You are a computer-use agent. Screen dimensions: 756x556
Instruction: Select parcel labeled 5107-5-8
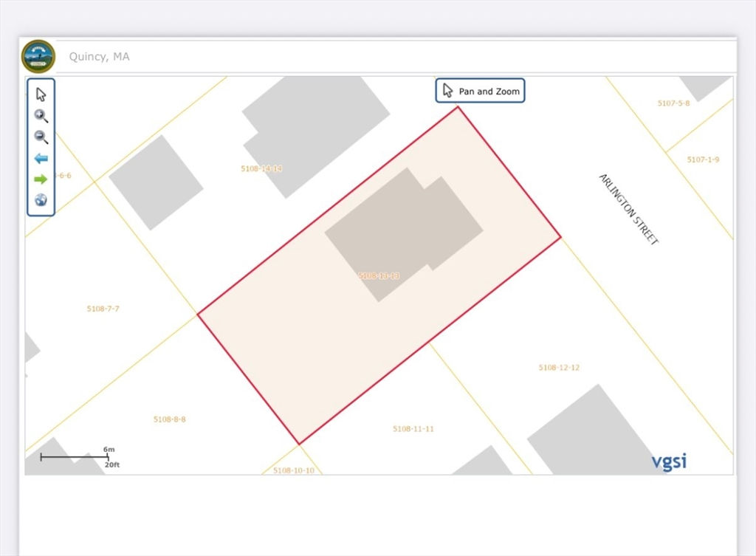point(673,103)
